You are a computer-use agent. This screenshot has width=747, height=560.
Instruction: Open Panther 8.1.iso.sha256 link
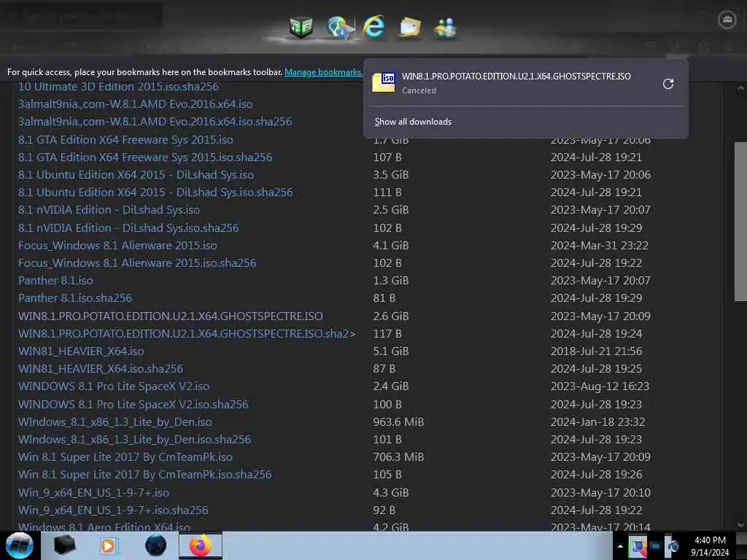[75, 298]
